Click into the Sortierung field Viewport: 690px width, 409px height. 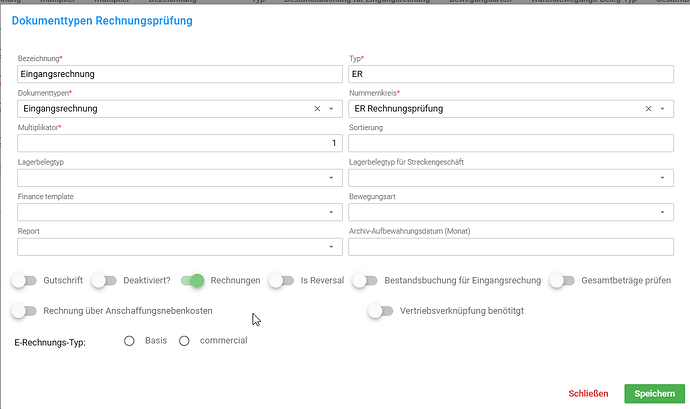click(x=511, y=143)
